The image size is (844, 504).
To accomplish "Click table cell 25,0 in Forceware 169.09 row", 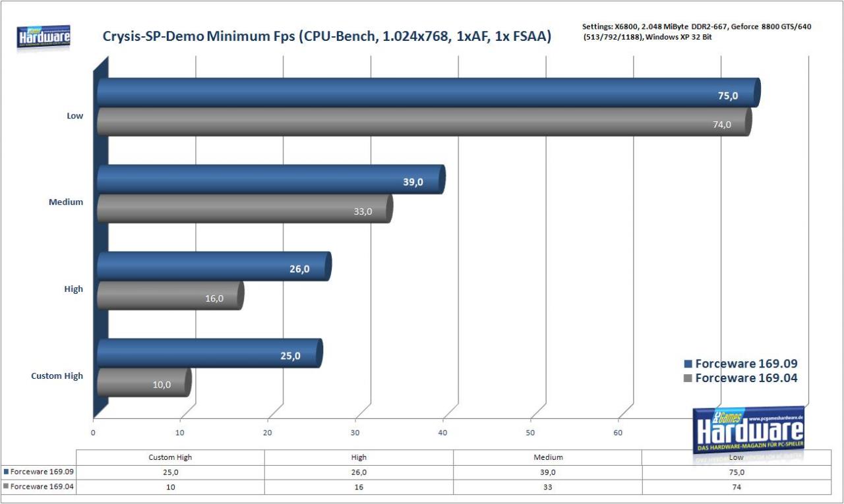I will [x=171, y=472].
